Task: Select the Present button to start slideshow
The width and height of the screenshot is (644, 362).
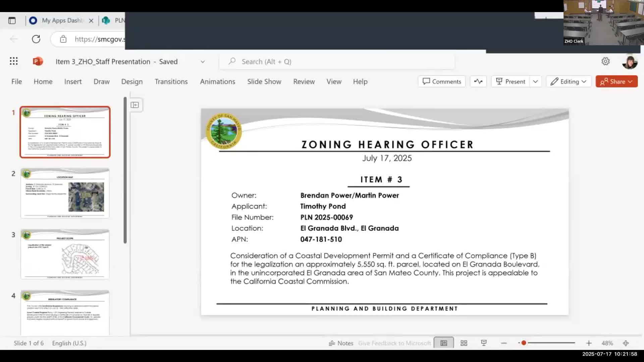Action: (510, 81)
